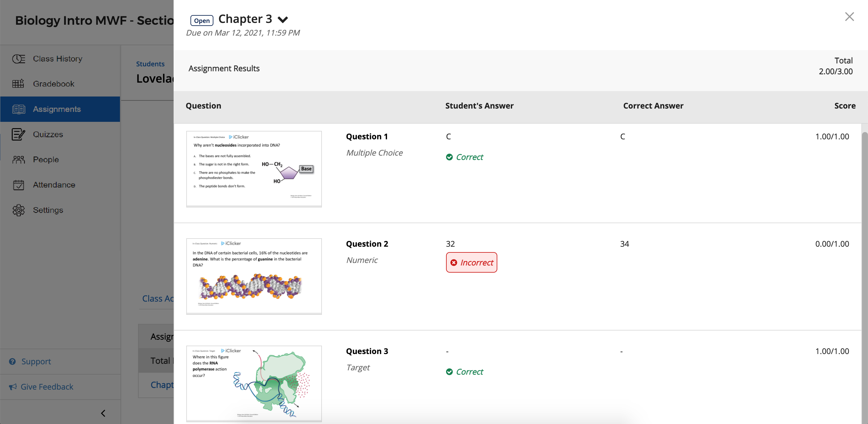This screenshot has width=868, height=424.
Task: Open the Question 1 slide thumbnail
Action: click(254, 169)
